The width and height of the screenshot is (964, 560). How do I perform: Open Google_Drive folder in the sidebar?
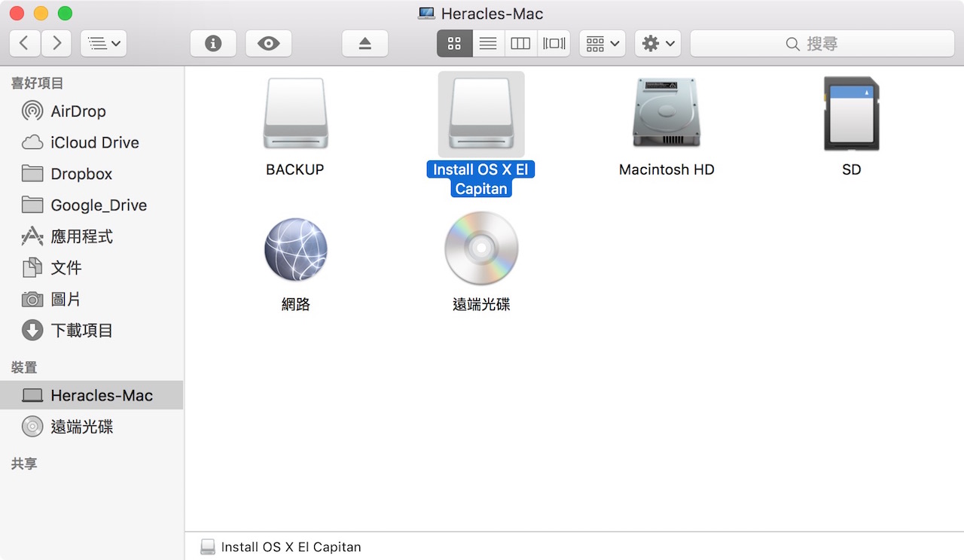(92, 205)
